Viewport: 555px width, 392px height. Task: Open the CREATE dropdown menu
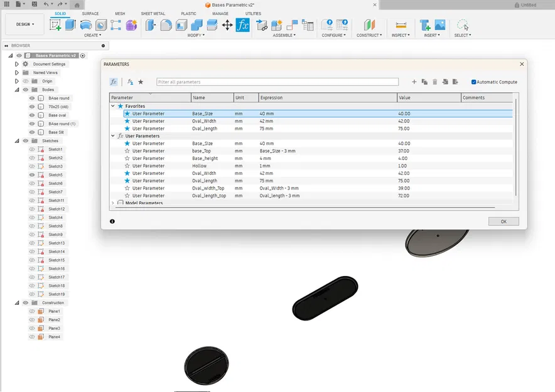92,35
